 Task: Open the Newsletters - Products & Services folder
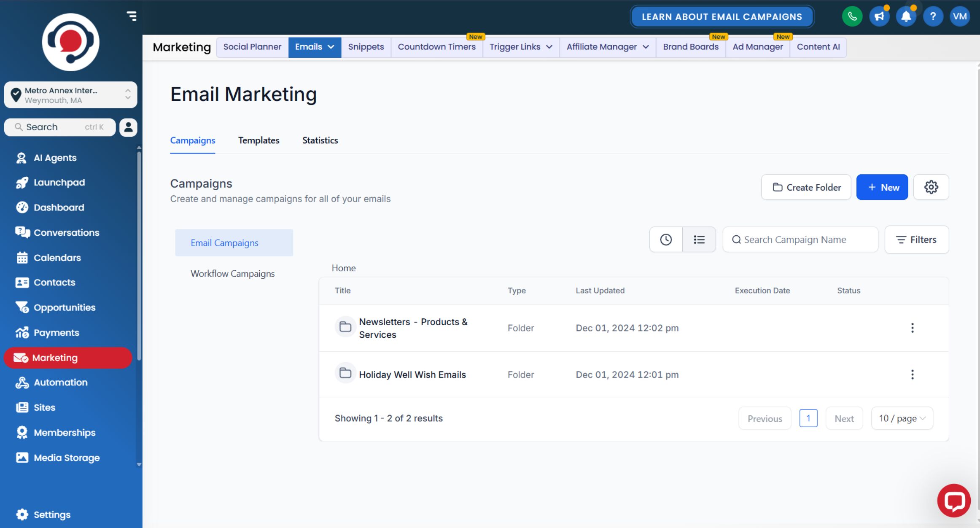413,328
